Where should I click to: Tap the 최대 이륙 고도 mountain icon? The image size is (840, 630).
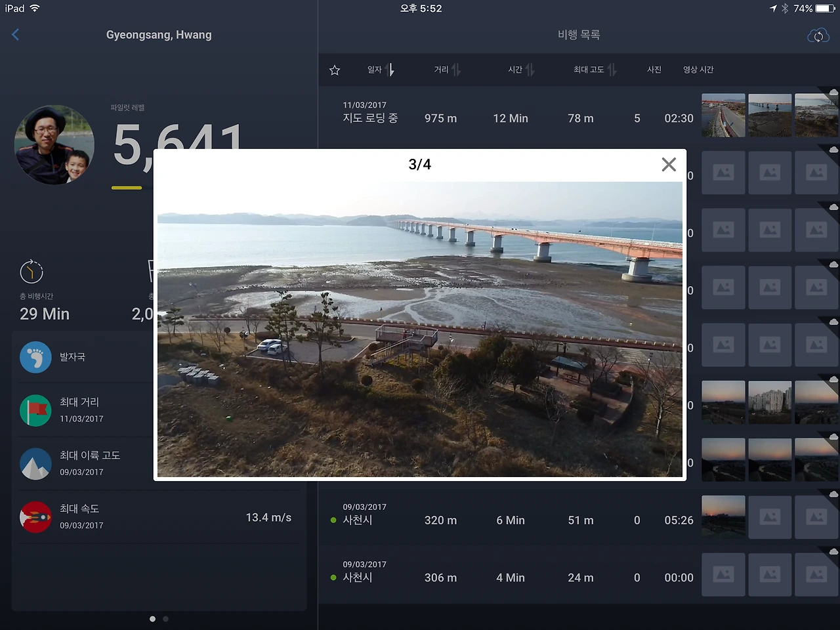[35, 463]
